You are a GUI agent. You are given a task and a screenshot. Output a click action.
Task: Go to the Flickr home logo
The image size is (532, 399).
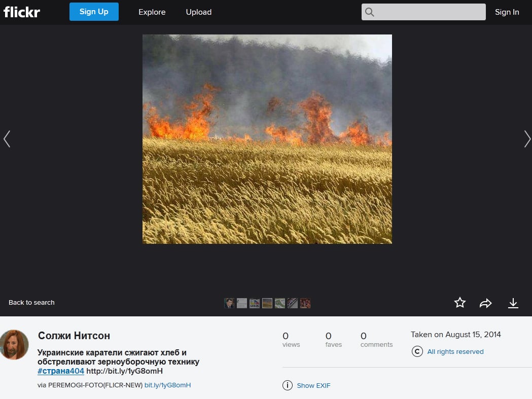pyautogui.click(x=22, y=12)
